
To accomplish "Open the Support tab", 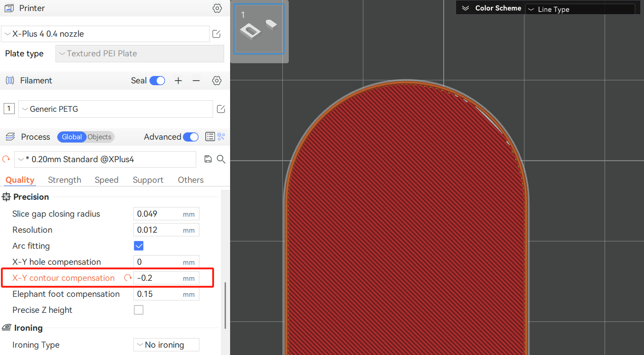I will pyautogui.click(x=148, y=180).
